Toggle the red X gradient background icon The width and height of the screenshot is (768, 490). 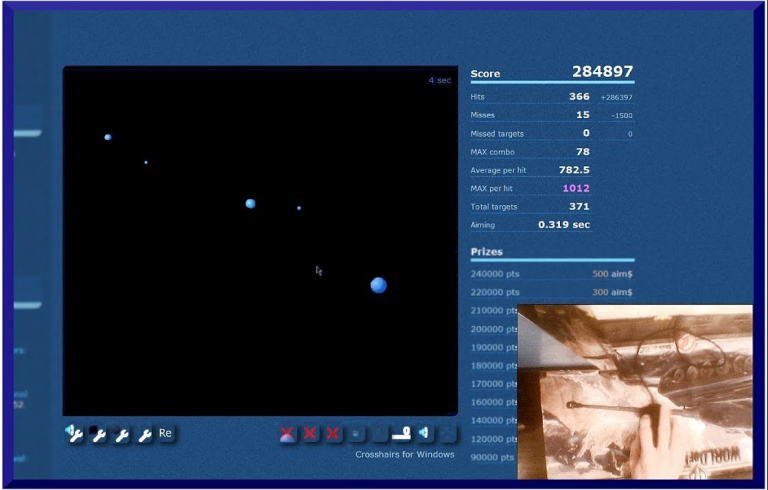coord(288,433)
